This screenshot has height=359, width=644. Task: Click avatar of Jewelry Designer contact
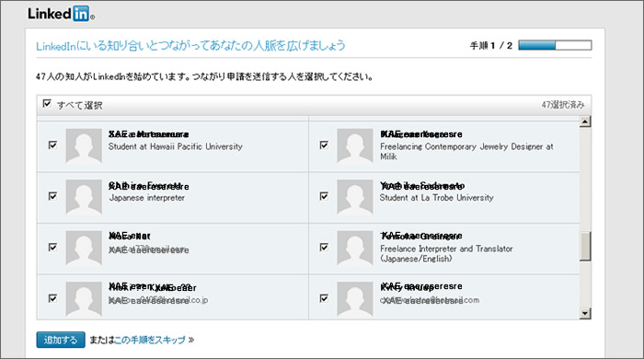tap(355, 146)
